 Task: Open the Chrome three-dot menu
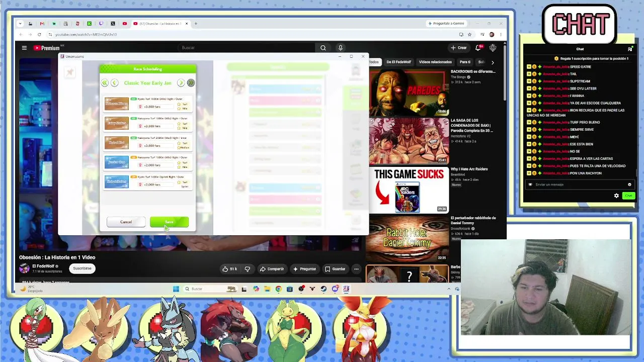(x=501, y=35)
